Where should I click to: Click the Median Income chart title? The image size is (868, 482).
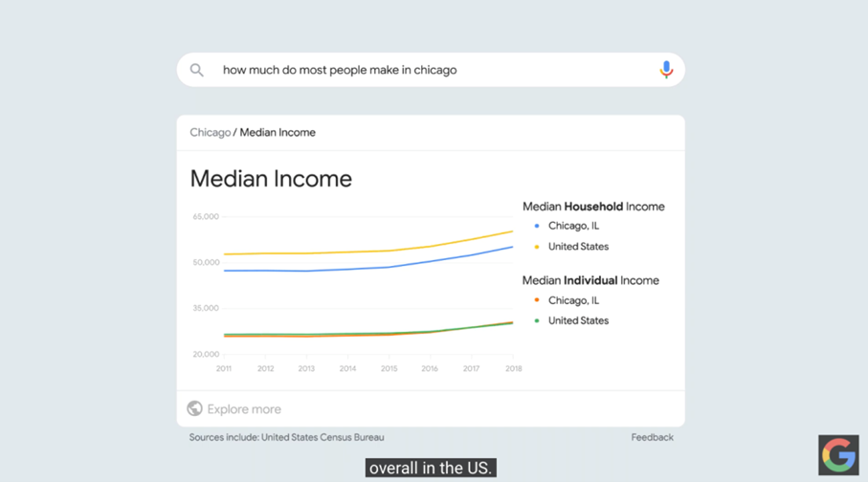[x=271, y=179]
